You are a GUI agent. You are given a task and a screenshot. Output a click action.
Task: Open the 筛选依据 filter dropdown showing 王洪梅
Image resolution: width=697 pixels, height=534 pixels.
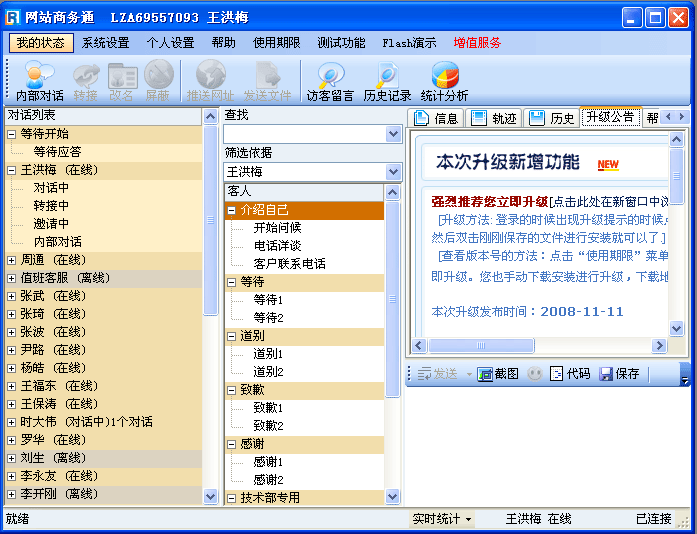[393, 172]
